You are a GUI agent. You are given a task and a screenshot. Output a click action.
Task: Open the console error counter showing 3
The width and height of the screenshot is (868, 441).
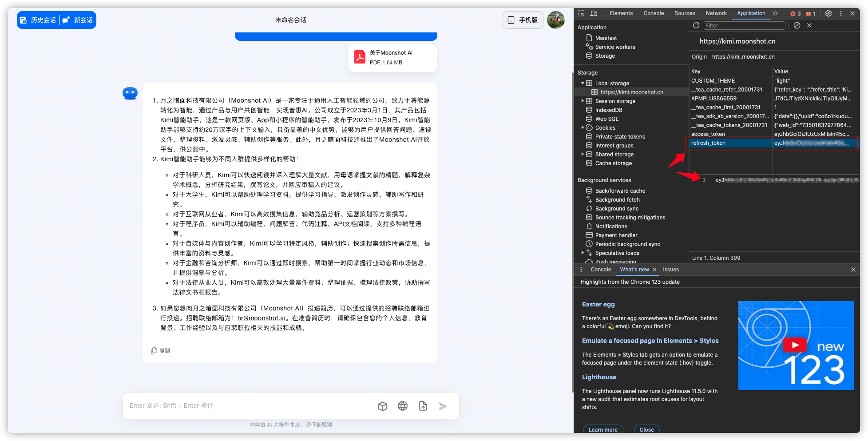[795, 13]
